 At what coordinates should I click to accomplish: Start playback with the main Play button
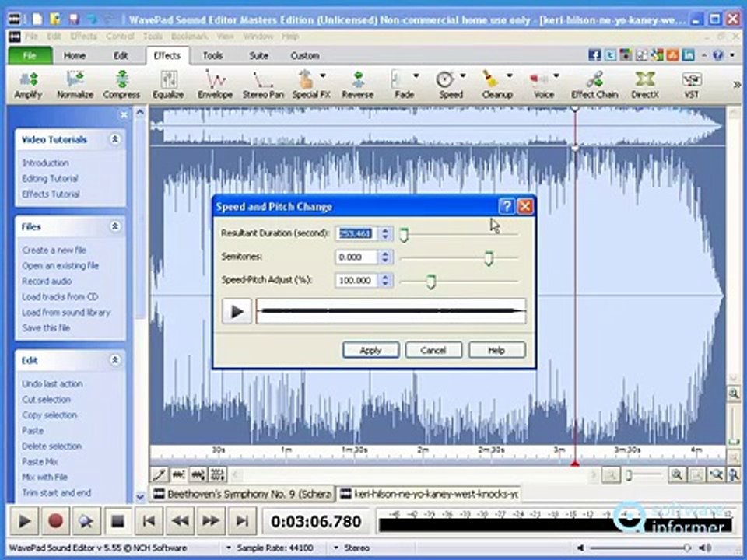point(24,521)
